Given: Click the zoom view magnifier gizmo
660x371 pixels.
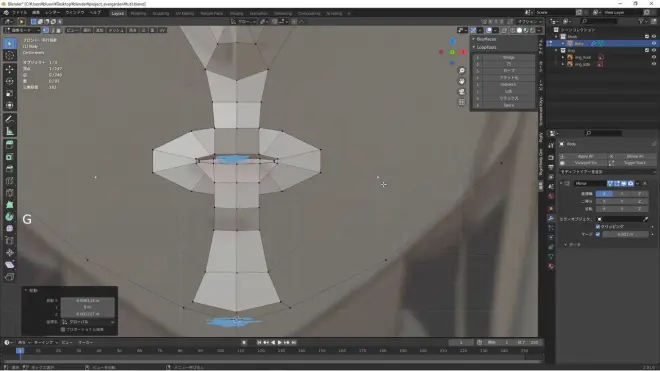Looking at the screenshot, I should (462, 71).
